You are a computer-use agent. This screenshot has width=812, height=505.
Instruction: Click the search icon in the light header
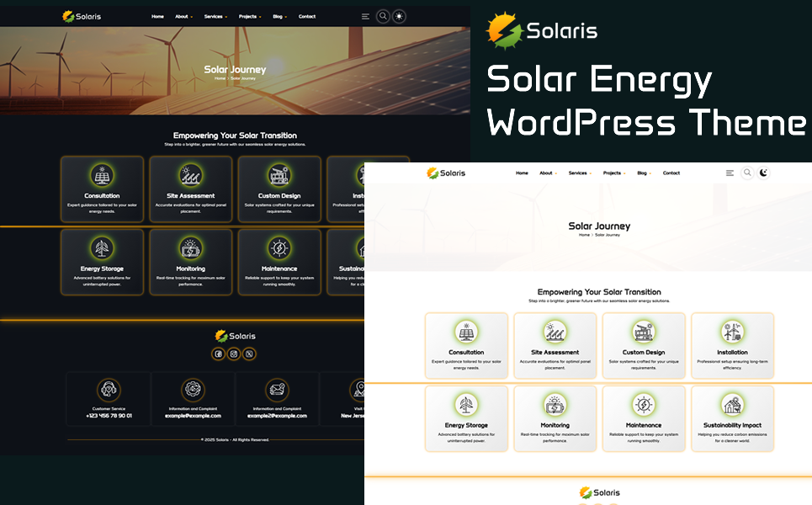click(x=747, y=173)
